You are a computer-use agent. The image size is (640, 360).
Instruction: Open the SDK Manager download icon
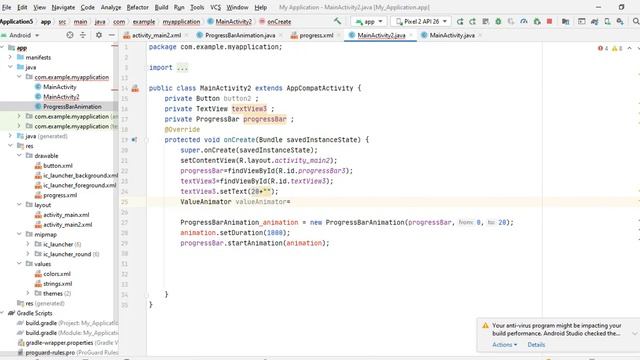(x=620, y=21)
